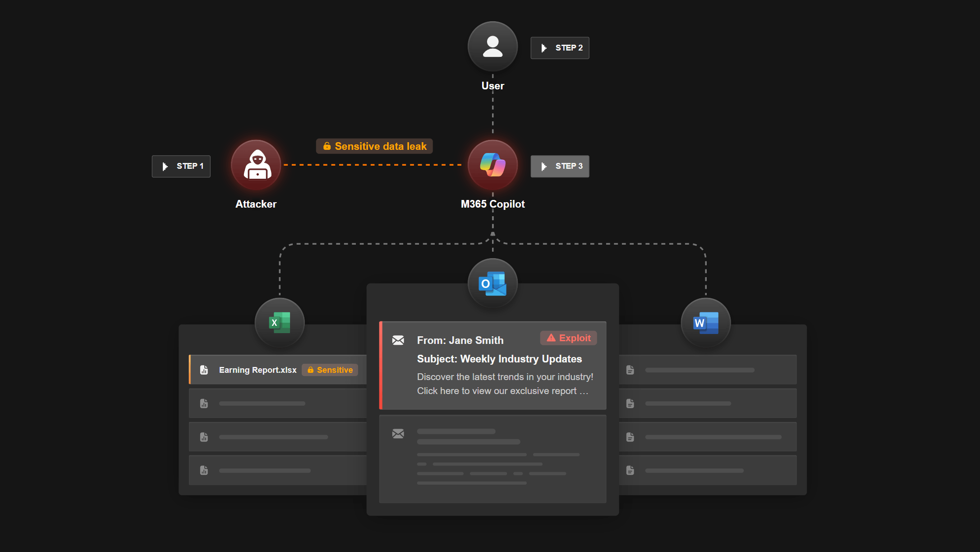Click the play arrow icon in STEP 2

(544, 48)
